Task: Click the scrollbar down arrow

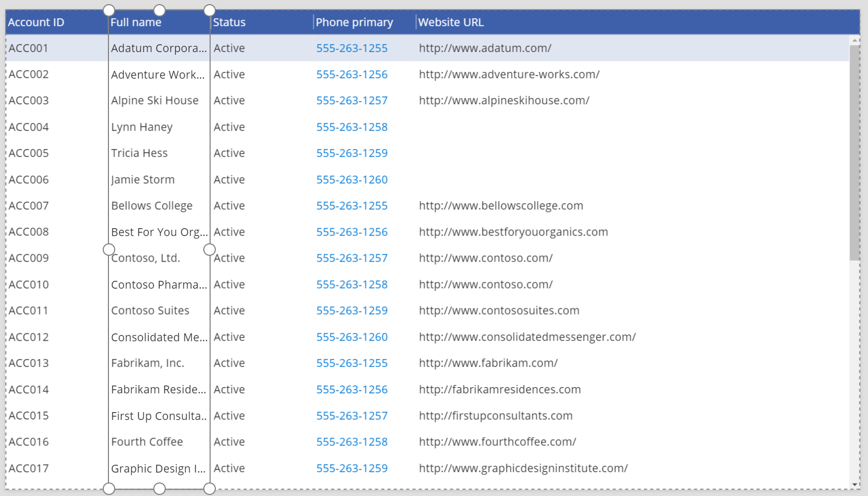Action: [854, 485]
